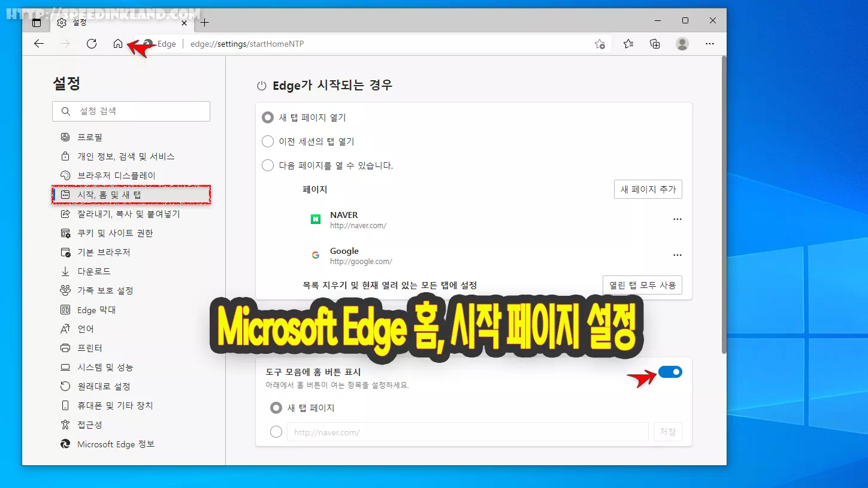Screen dimensions: 868x488
Task: Click the profile avatar icon
Action: (x=682, y=44)
